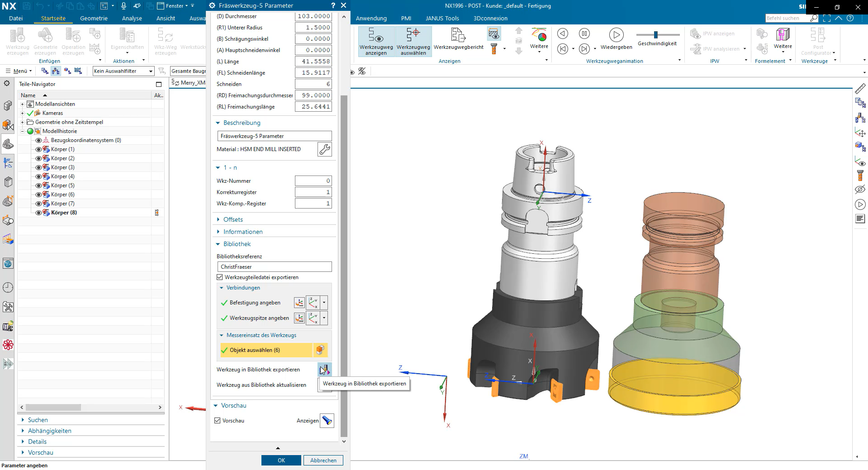868x470 pixels.
Task: Switch to the Geometrie ribbon tab
Action: click(x=94, y=19)
